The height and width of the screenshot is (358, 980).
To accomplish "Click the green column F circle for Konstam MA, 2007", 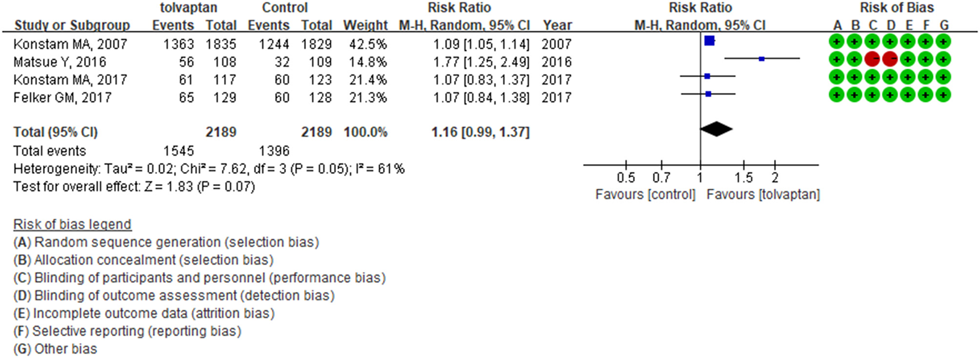I will [926, 41].
